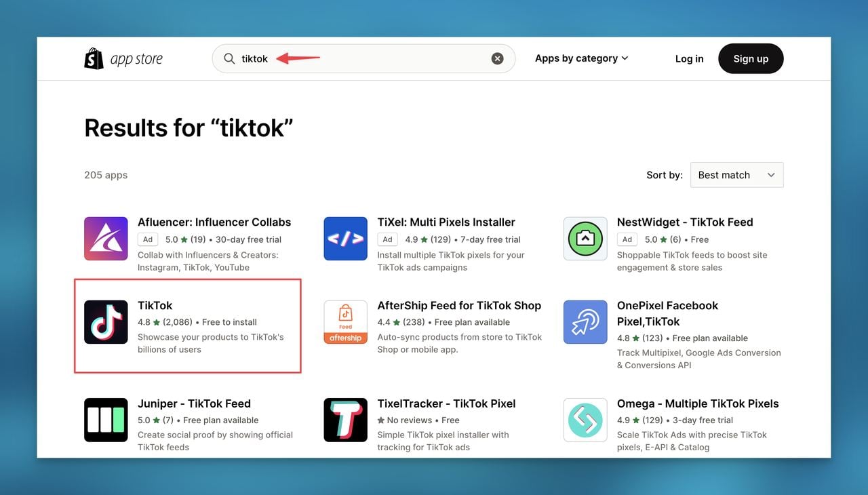Open Afluencer: Influencer Collabs title
This screenshot has width=868, height=495.
(214, 222)
